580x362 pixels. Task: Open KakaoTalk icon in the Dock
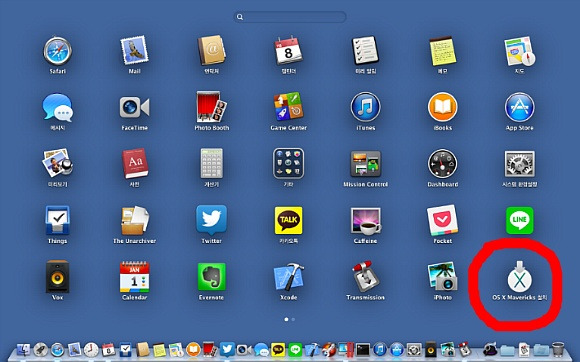278,349
